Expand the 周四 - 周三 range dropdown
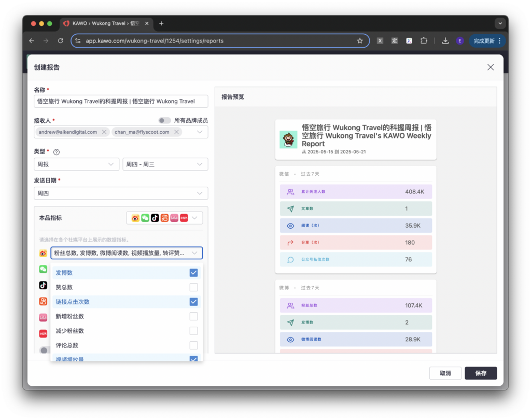This screenshot has width=531, height=420. pos(165,164)
